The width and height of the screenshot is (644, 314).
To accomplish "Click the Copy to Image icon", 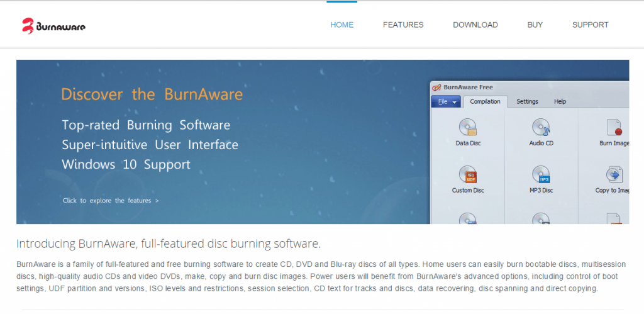I will (614, 175).
